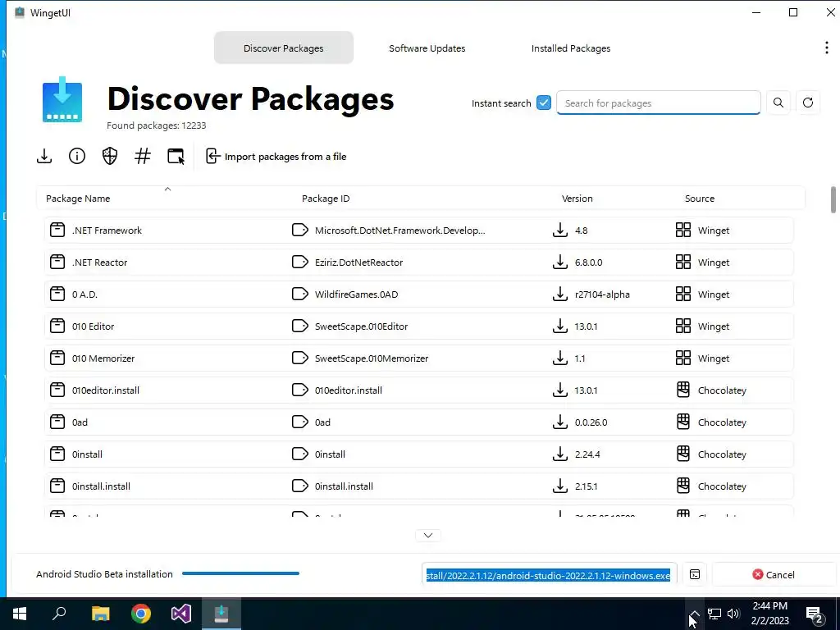
Task: Click the Eziriz.DotNetReactor package ID
Action: tap(359, 262)
